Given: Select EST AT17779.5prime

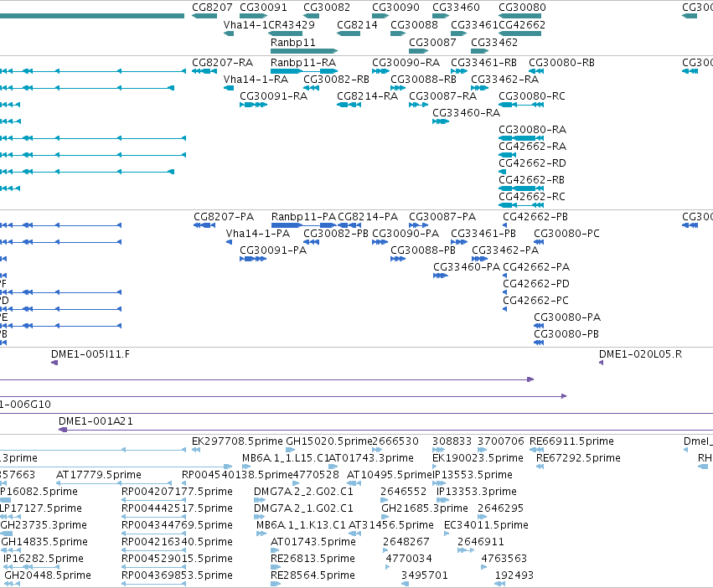Looking at the screenshot, I should click(x=114, y=483).
